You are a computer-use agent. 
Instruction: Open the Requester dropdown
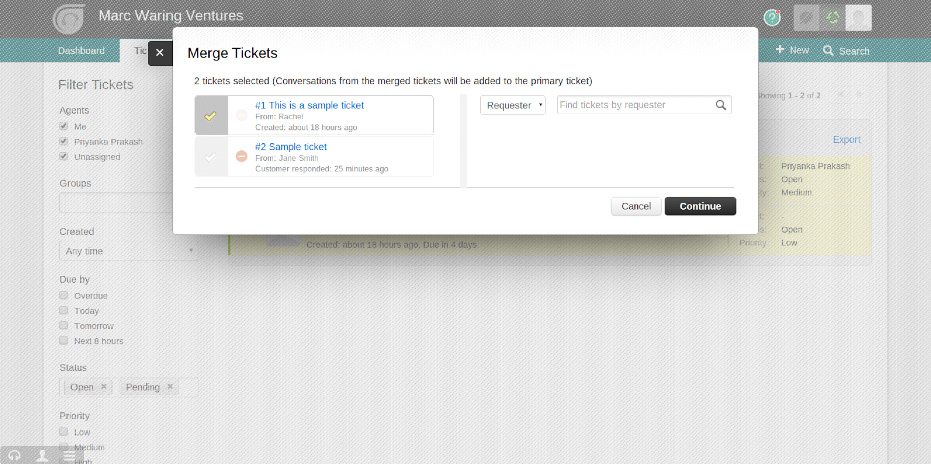[x=513, y=105]
